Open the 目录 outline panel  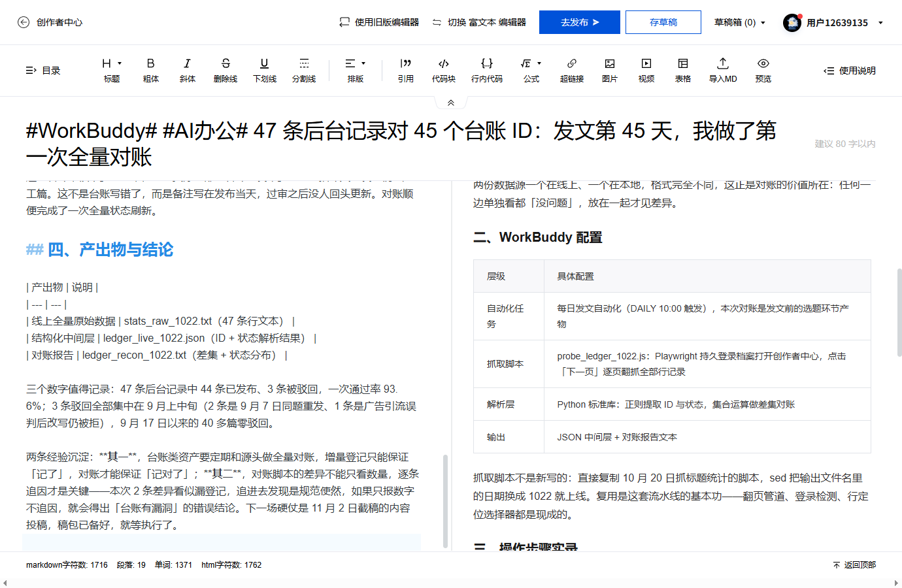coord(42,71)
